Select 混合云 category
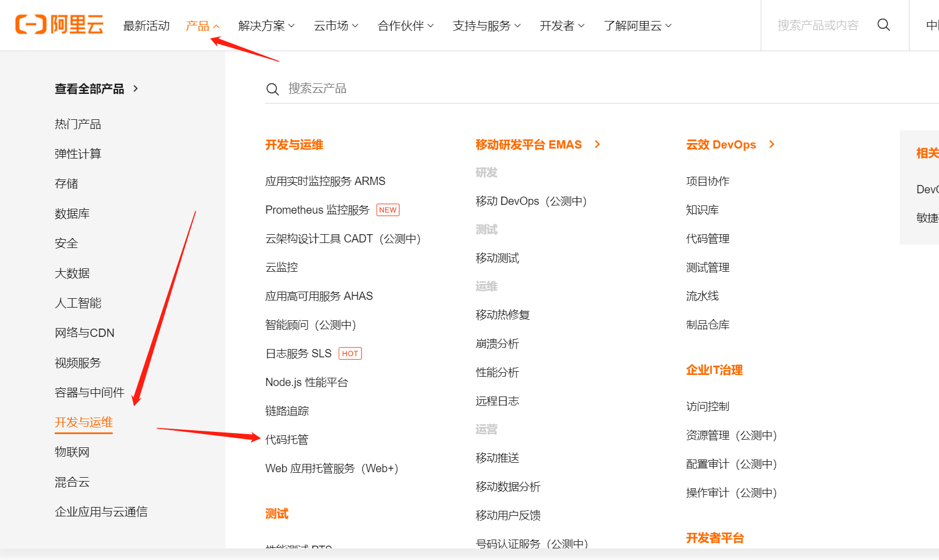 pos(72,482)
